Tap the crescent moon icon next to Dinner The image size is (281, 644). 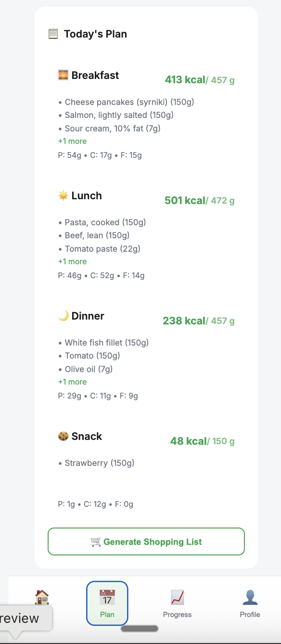coord(63,316)
